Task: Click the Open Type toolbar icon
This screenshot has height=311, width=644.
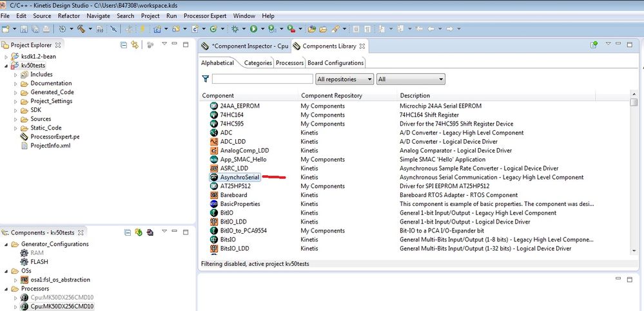Action: click(x=312, y=29)
